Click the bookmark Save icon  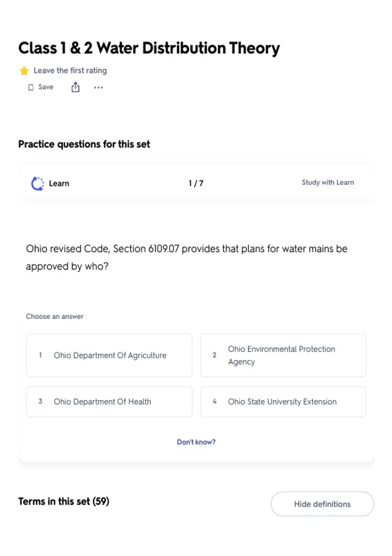(x=31, y=87)
